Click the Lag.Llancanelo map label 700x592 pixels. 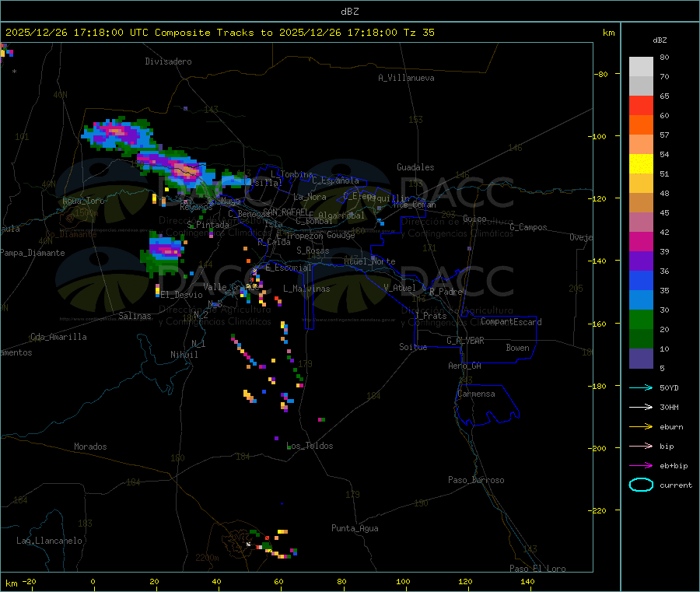tap(49, 541)
